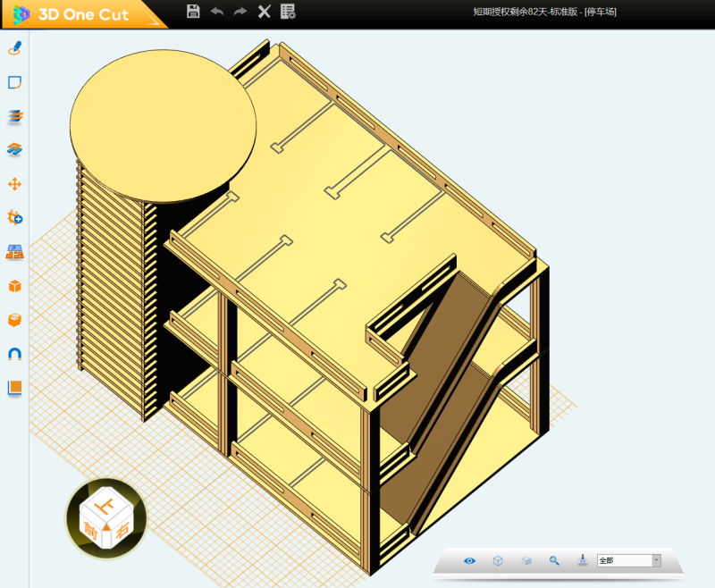Click the title text 停车场
This screenshot has height=588, width=715.
click(x=600, y=12)
